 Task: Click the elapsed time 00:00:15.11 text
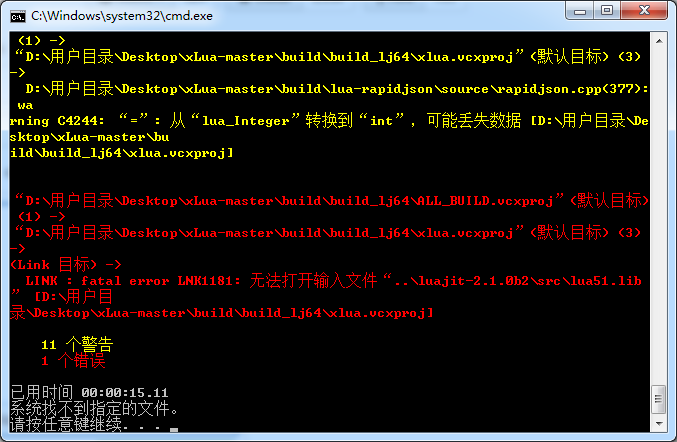[125, 393]
